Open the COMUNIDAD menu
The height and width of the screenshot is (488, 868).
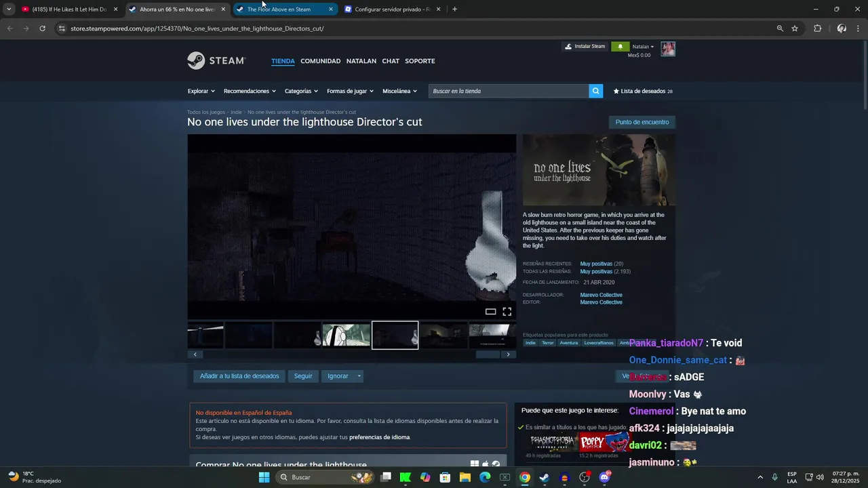(x=320, y=61)
